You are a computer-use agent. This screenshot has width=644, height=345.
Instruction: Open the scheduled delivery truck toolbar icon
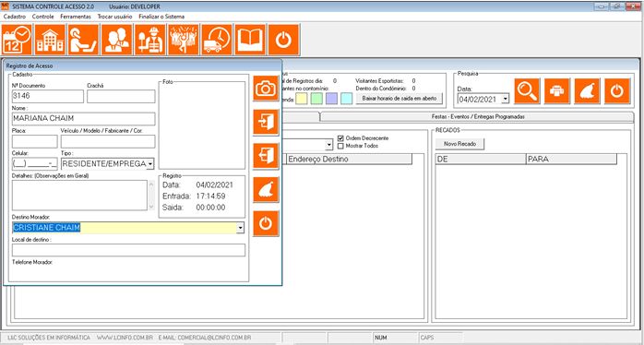(217, 40)
